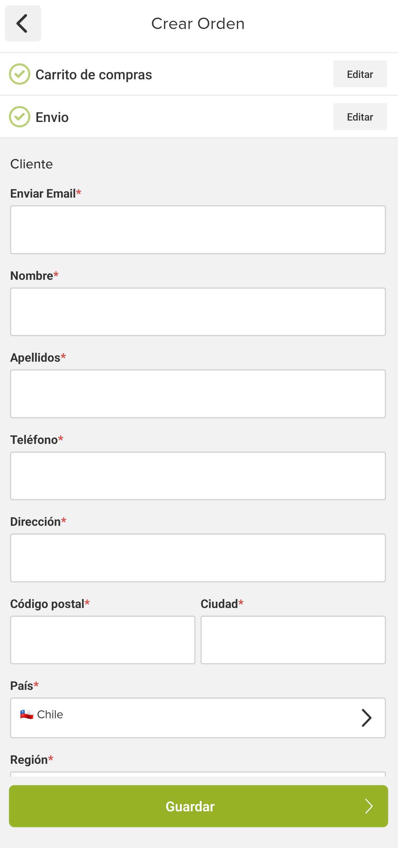Click the green checkmark beside Envio

(x=19, y=117)
